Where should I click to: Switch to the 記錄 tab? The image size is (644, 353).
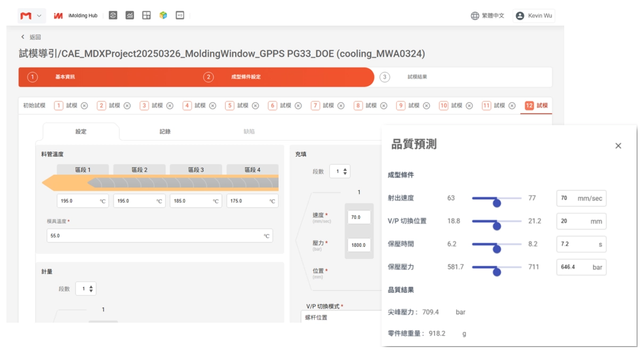165,132
